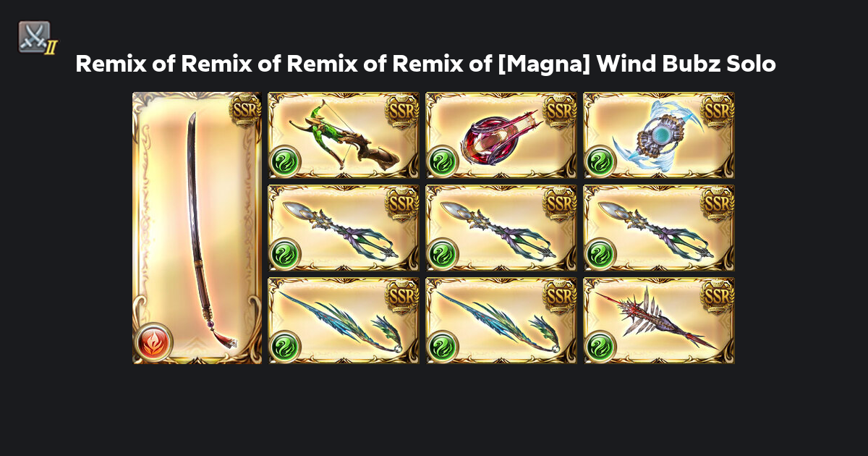
Task: Open the white round shield weapon thumbnail
Action: click(x=659, y=135)
